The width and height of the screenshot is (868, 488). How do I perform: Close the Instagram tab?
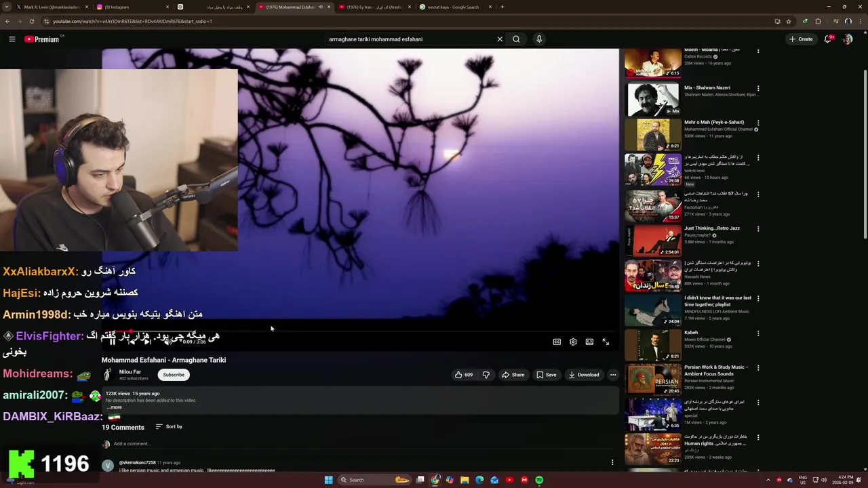(x=167, y=7)
